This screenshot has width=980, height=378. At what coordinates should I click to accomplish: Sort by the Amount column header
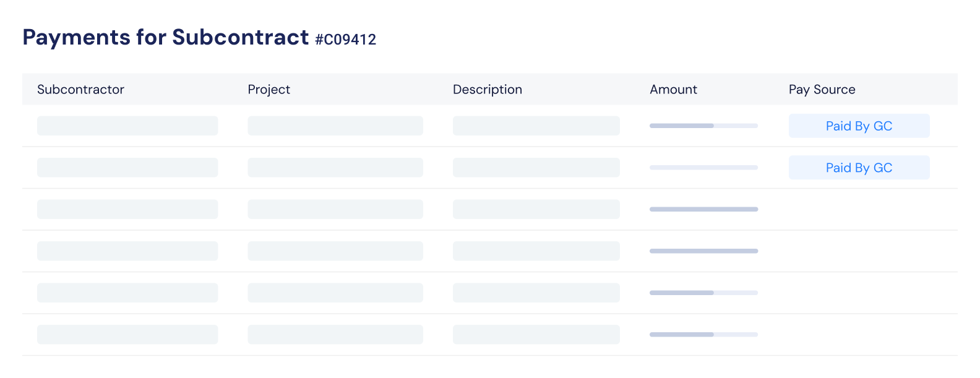click(x=673, y=89)
